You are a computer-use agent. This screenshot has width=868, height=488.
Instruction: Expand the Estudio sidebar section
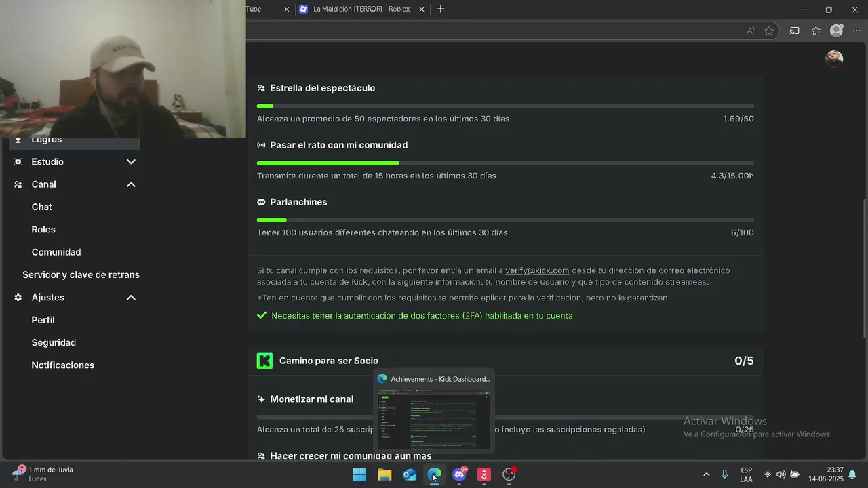tap(131, 162)
